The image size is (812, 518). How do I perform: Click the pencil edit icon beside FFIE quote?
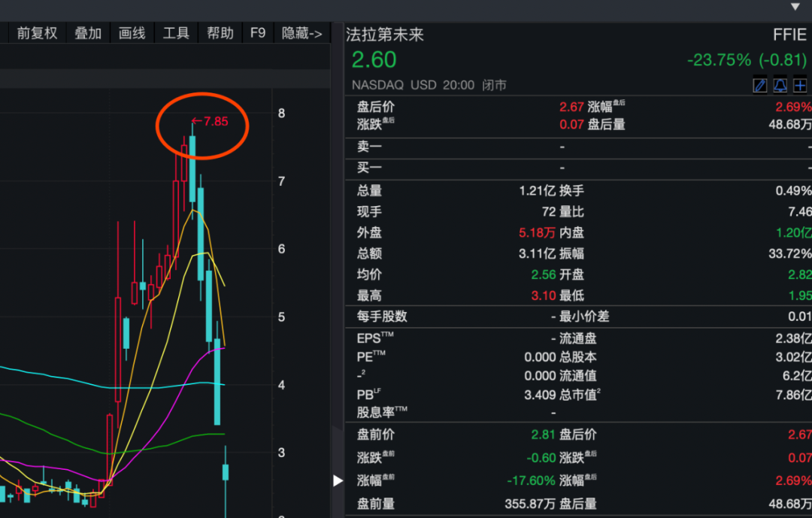click(760, 85)
